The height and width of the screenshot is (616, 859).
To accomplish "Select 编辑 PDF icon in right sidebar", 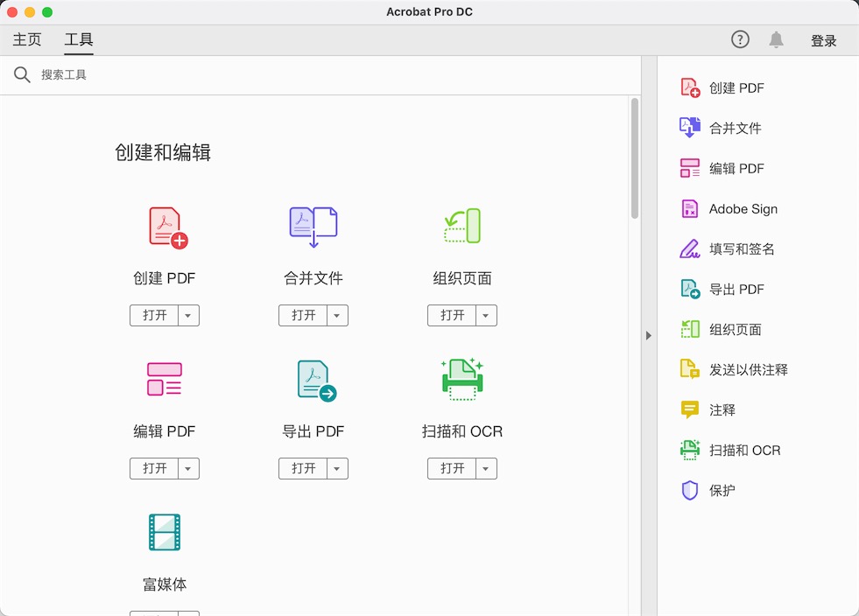I will point(690,168).
